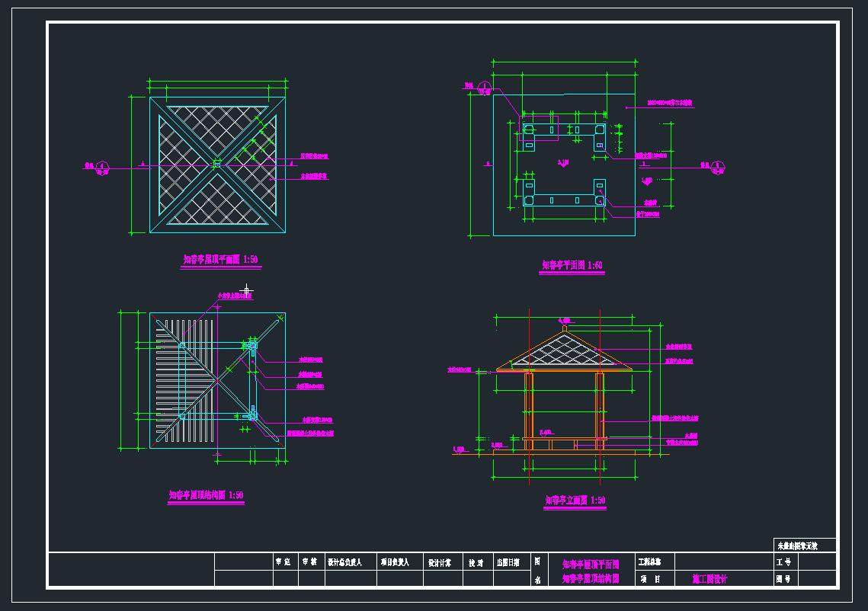This screenshot has width=868, height=611.
Task: Select the bottom-right column in the floor plan
Action: [599, 200]
